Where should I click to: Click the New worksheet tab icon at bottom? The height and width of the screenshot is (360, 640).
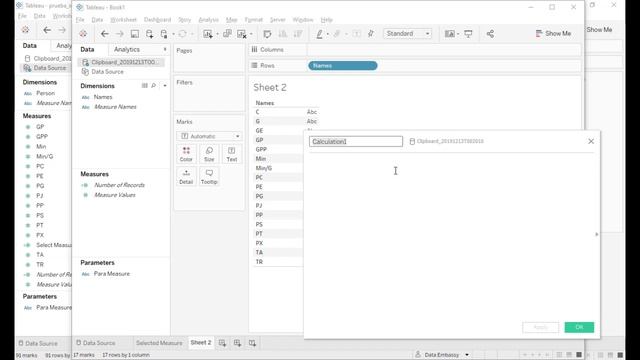pyautogui.click(x=222, y=343)
